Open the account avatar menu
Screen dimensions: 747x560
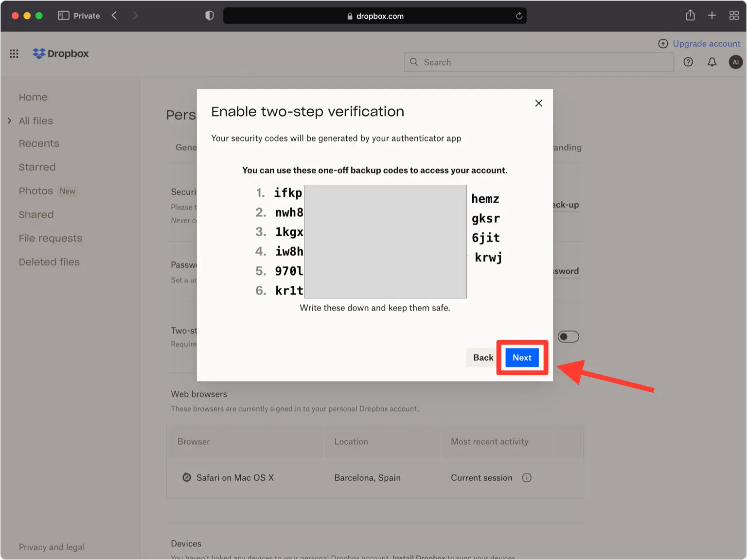click(735, 62)
